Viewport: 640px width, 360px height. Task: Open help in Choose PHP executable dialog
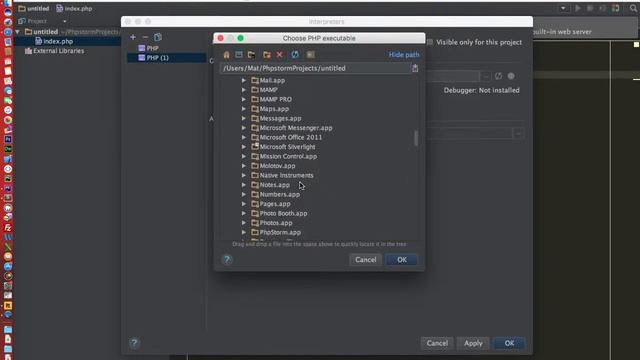227,260
